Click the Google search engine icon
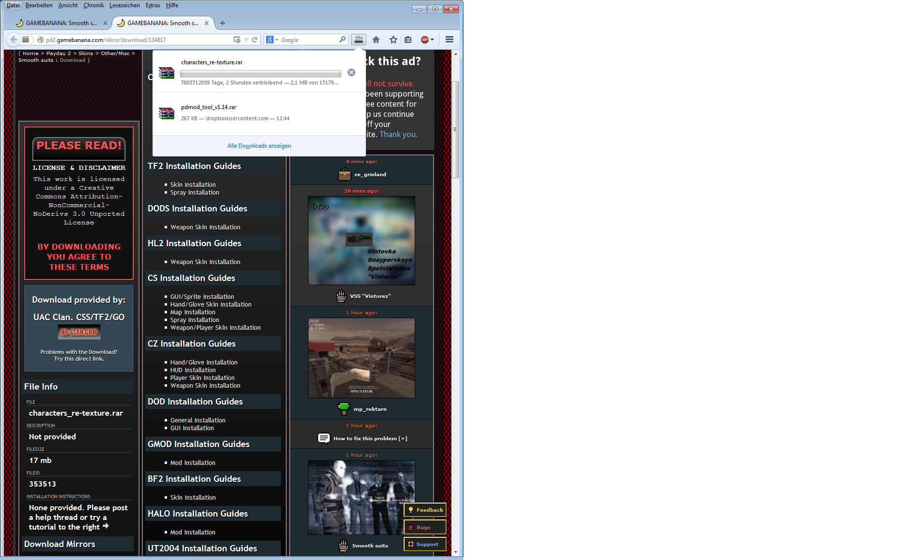924x560 pixels. [270, 40]
